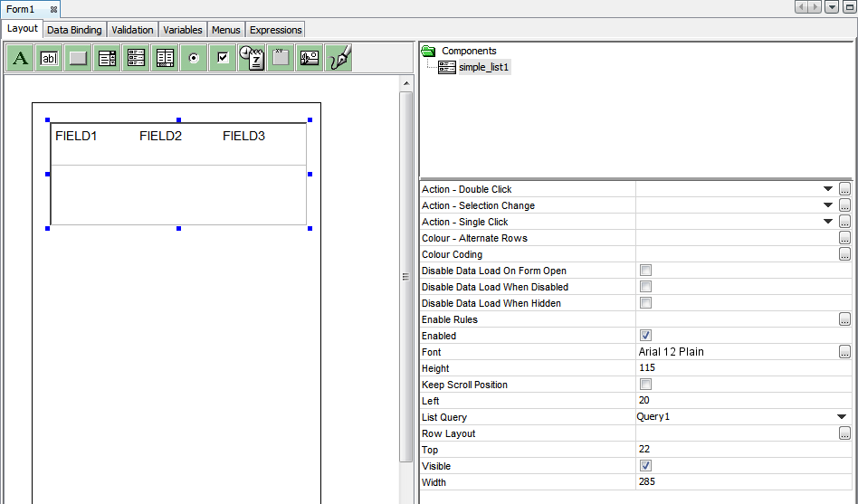Select the signature pen tool
The height and width of the screenshot is (504, 858).
point(338,58)
